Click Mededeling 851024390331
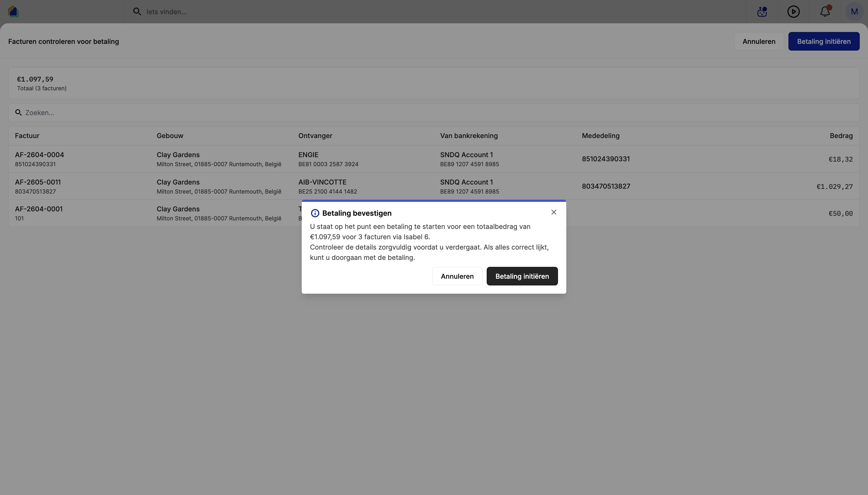This screenshot has width=868, height=495. point(606,159)
